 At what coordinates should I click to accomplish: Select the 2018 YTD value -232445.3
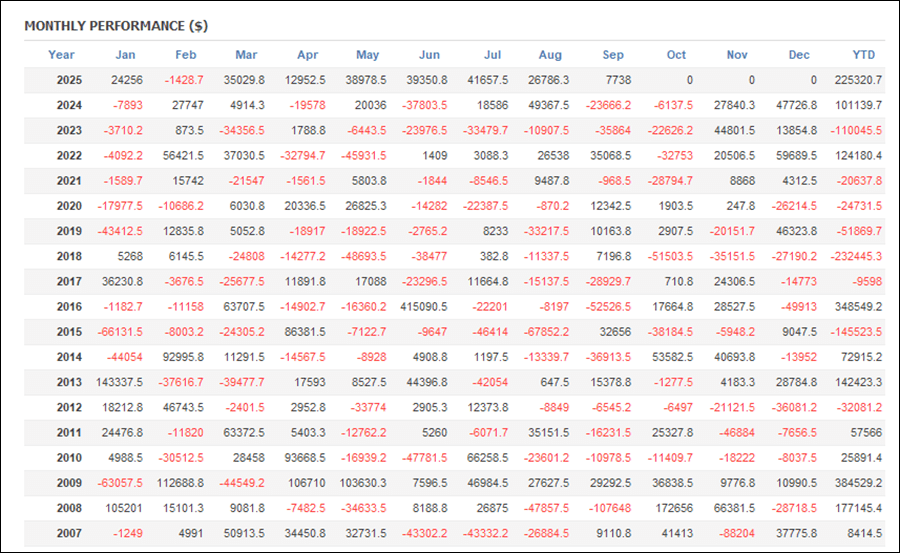pos(857,256)
